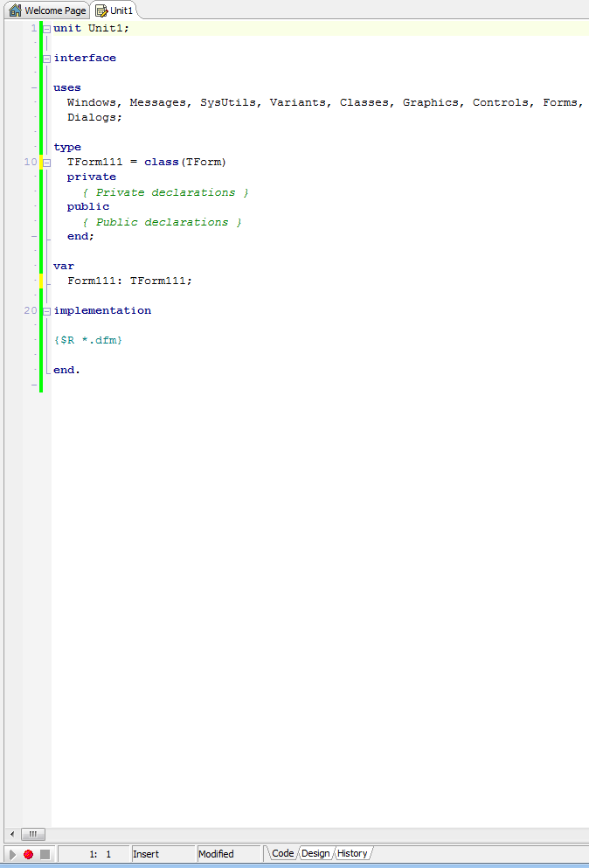The height and width of the screenshot is (868, 589).
Task: Select the Unit1 editor tab
Action: coord(114,10)
